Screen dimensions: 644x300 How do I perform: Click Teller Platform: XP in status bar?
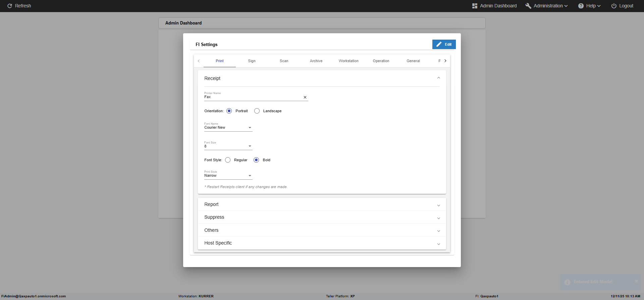(340, 296)
